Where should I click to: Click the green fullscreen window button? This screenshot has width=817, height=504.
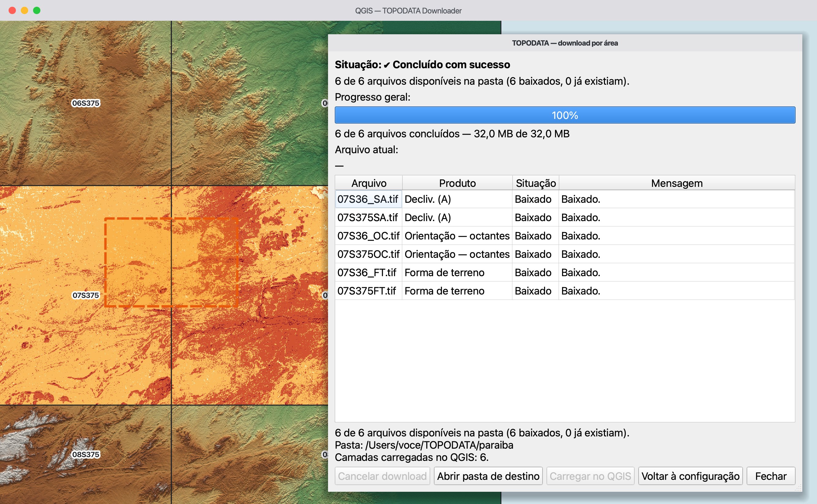coord(37,10)
